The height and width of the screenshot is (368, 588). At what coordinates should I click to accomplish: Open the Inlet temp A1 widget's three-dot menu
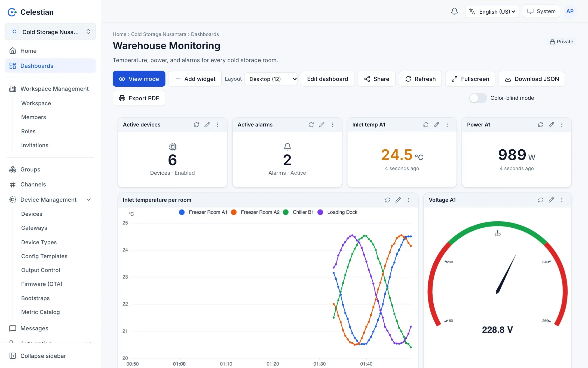[x=447, y=125]
